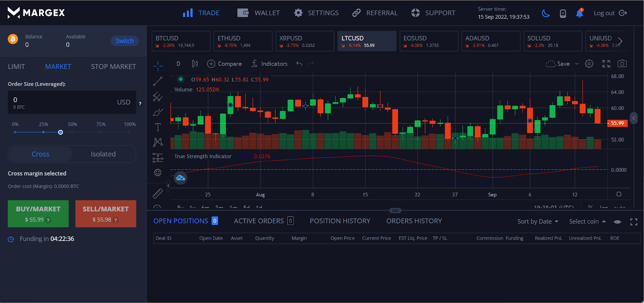Open the notifications bell
Screen dimensions: 644x303
pyautogui.click(x=580, y=13)
